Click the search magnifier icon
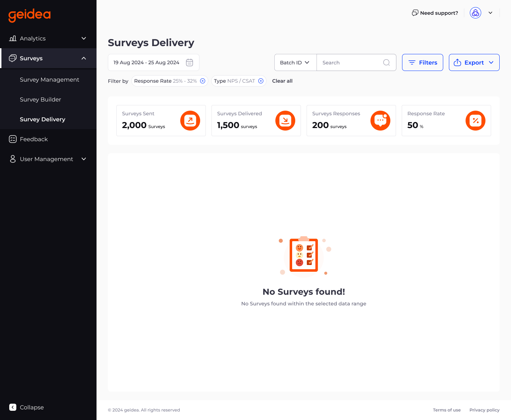The height and width of the screenshot is (420, 511). 386,62
